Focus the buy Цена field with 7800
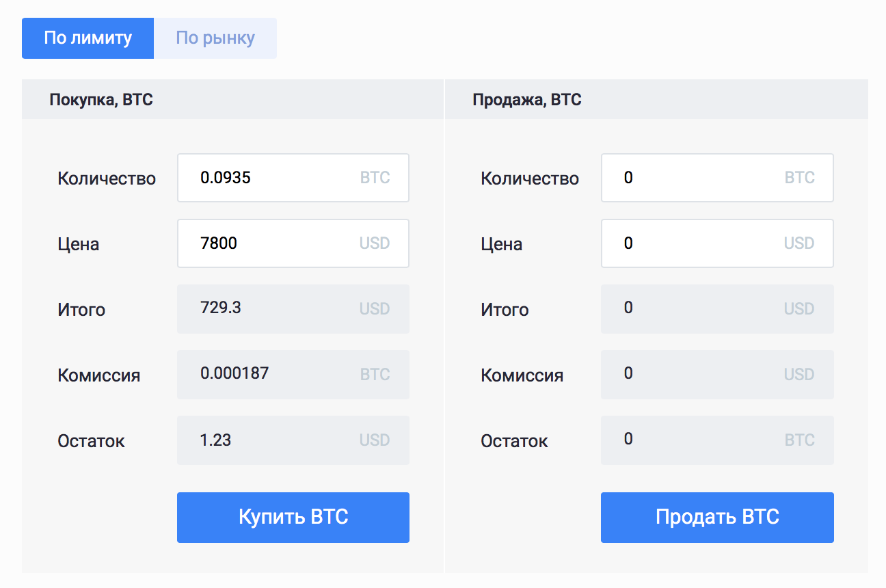The height and width of the screenshot is (588, 886). pos(273,243)
